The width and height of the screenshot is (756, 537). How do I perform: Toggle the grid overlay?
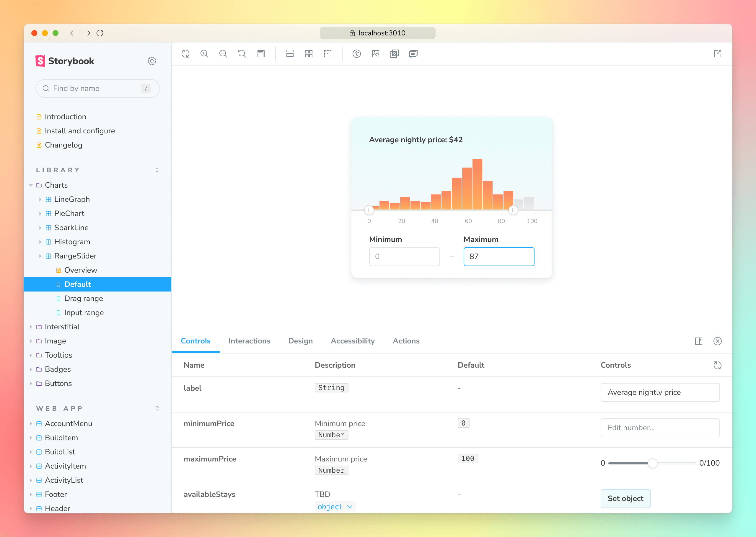click(x=309, y=54)
